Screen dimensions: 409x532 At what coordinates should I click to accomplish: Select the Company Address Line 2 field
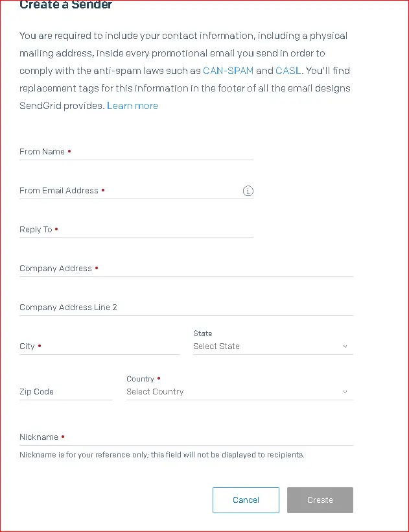(x=186, y=308)
